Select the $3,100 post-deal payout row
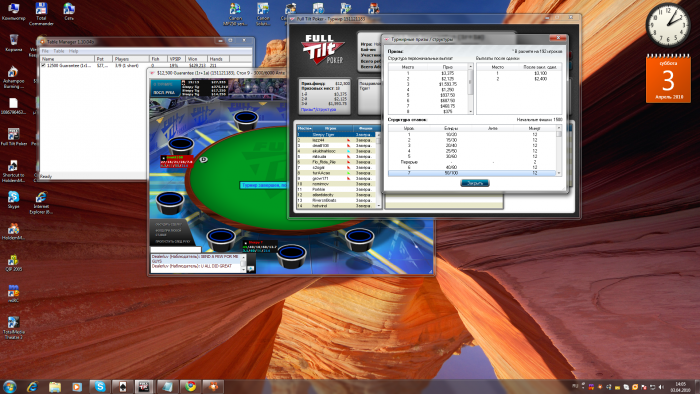 [x=519, y=73]
